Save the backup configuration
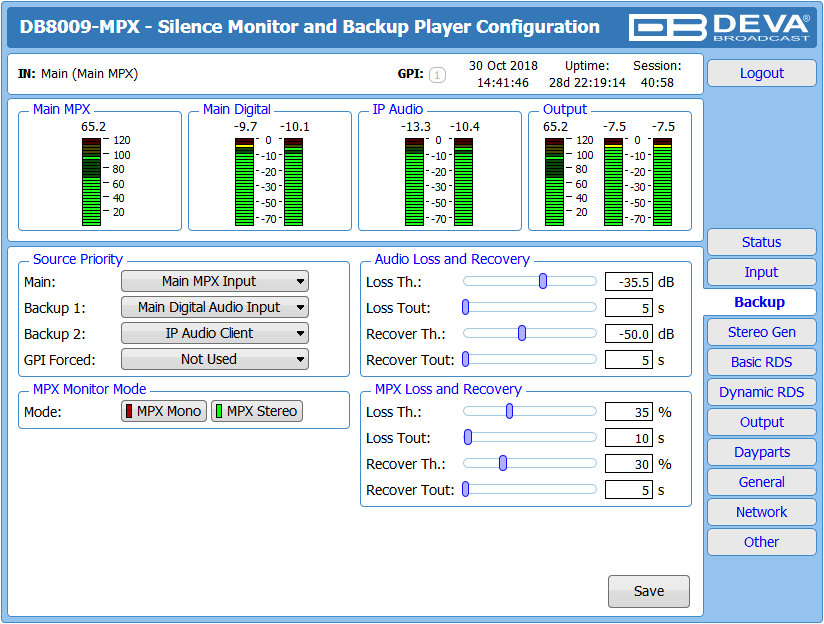Image resolution: width=824 pixels, height=624 pixels. 649,591
